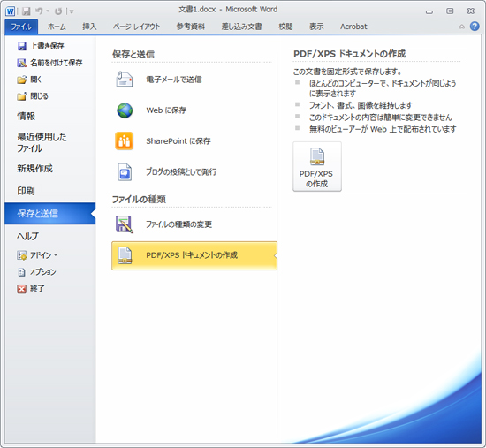Collapse the ribbon with the caret icon
Viewport: 486px width, 448px height.
pos(462,27)
